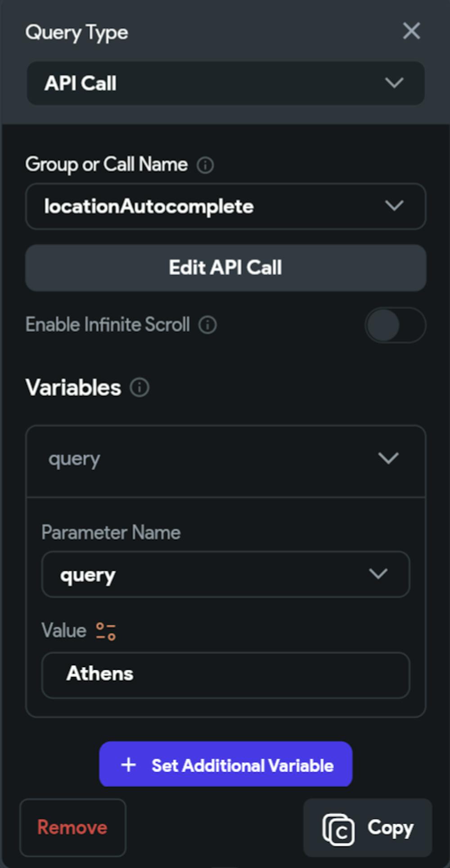The width and height of the screenshot is (450, 868).
Task: Click the Copy button label
Action: pyautogui.click(x=390, y=827)
